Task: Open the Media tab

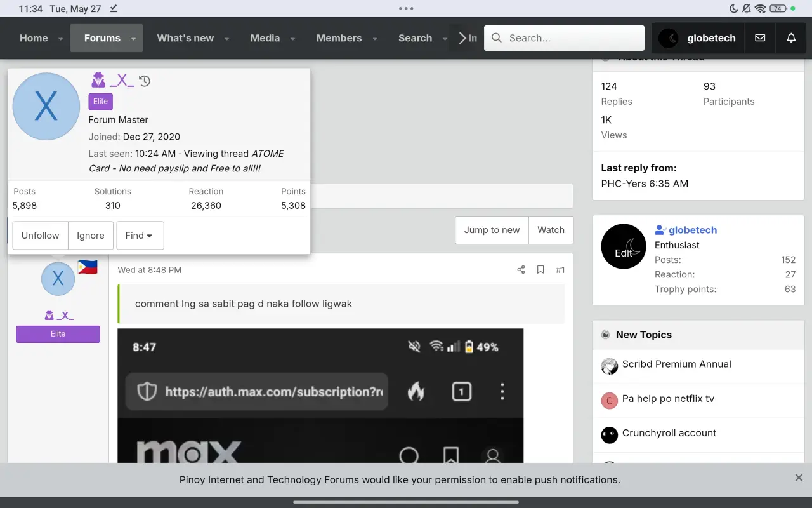Action: 265,38
